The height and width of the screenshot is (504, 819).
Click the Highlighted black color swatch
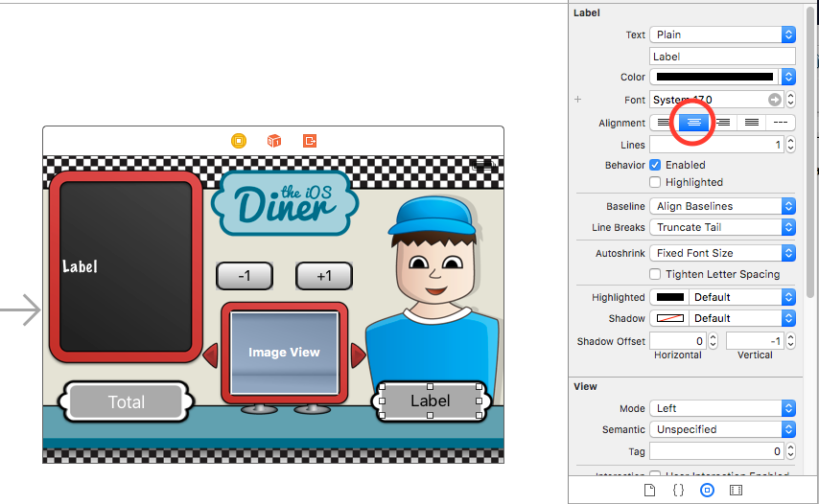(669, 297)
